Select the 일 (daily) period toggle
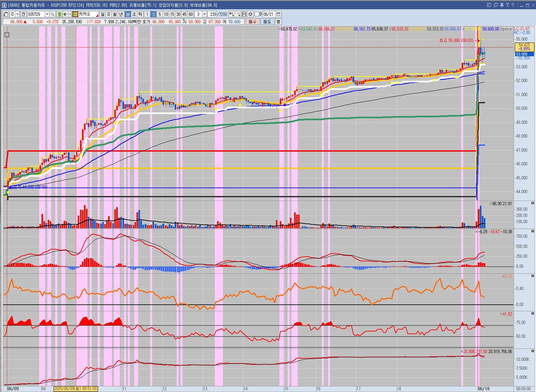The width and height of the screenshot is (536, 392). 103,14
